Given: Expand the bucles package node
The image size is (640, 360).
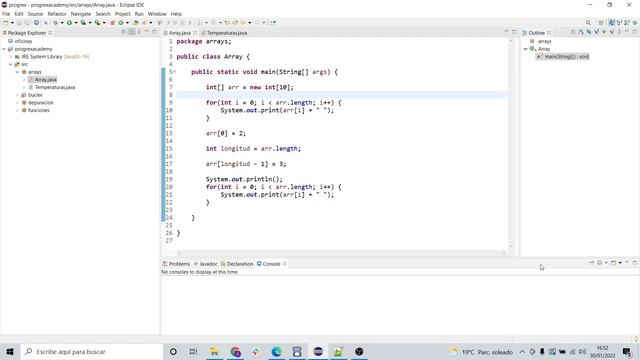Looking at the screenshot, I should 18,95.
